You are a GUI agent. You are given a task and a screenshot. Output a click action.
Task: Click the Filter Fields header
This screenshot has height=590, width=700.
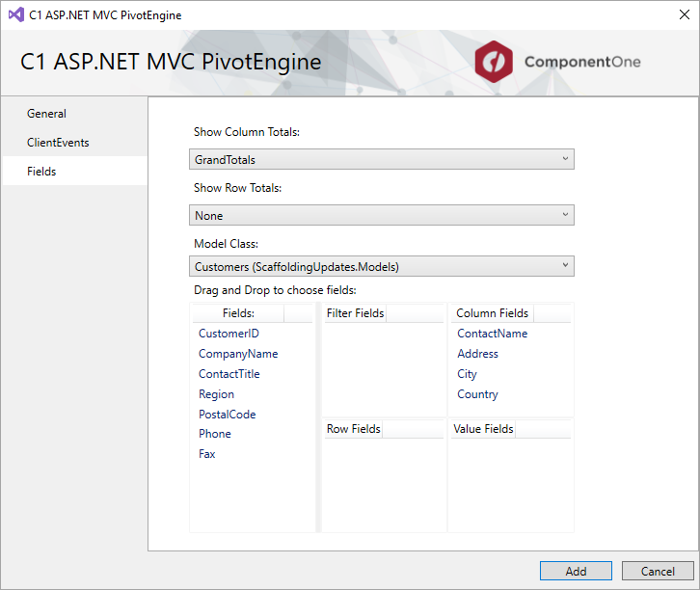tap(356, 313)
